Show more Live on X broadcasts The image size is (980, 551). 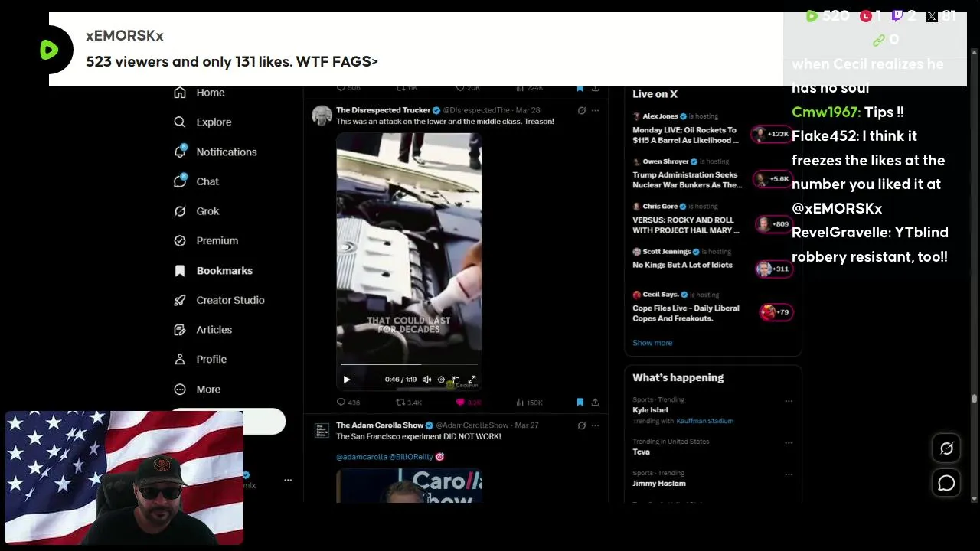tap(652, 343)
